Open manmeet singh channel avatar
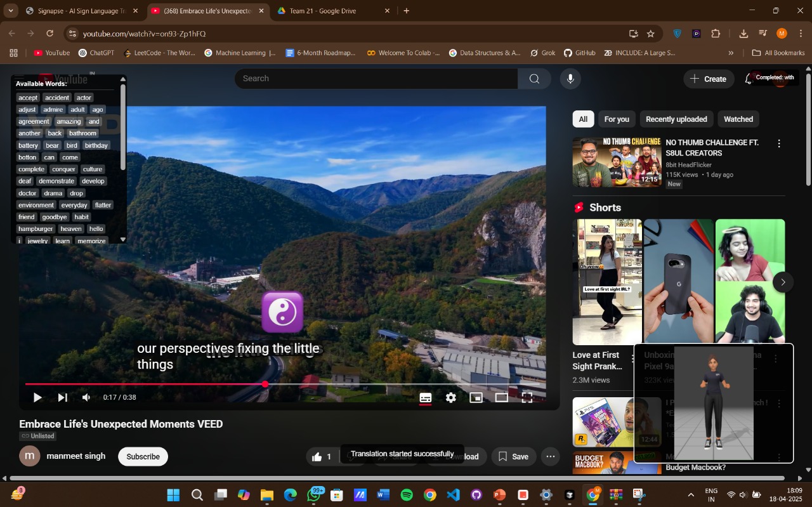The height and width of the screenshot is (507, 812). (x=30, y=456)
